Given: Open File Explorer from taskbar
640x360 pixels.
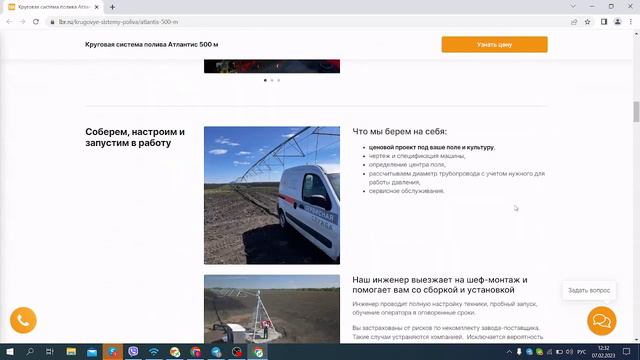Looking at the screenshot, I should [71, 351].
